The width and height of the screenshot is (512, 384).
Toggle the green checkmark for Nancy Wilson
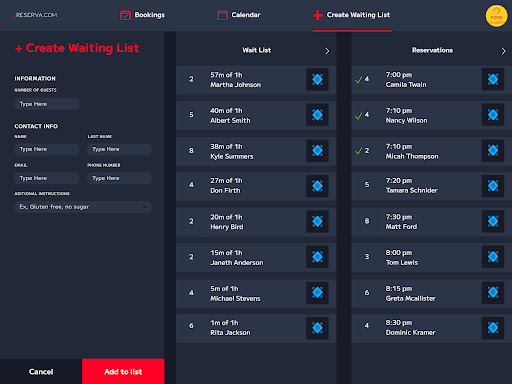point(359,116)
